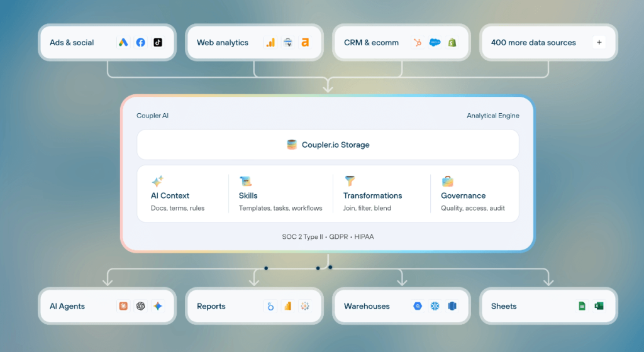Click the 'Ads & social' label
The width and height of the screenshot is (644, 352).
click(x=72, y=43)
